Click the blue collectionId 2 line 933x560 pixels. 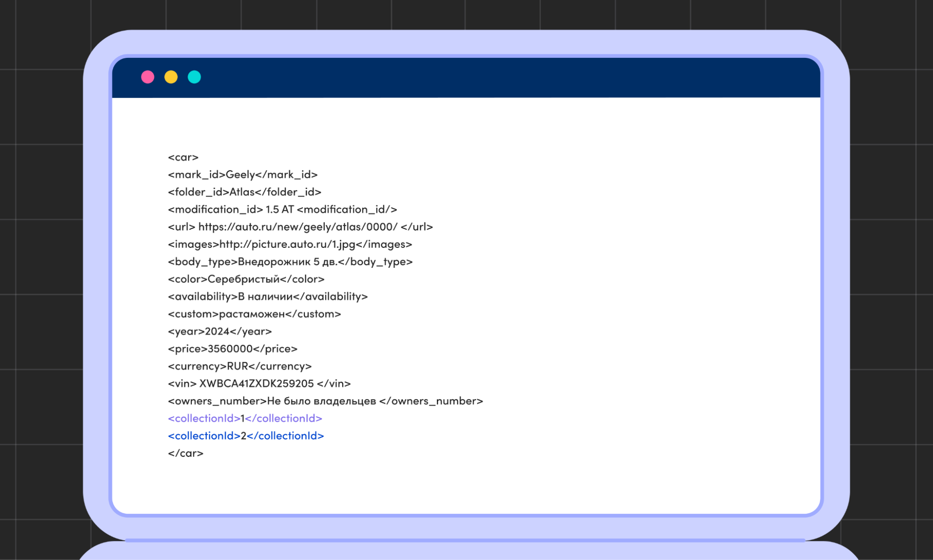(246, 436)
